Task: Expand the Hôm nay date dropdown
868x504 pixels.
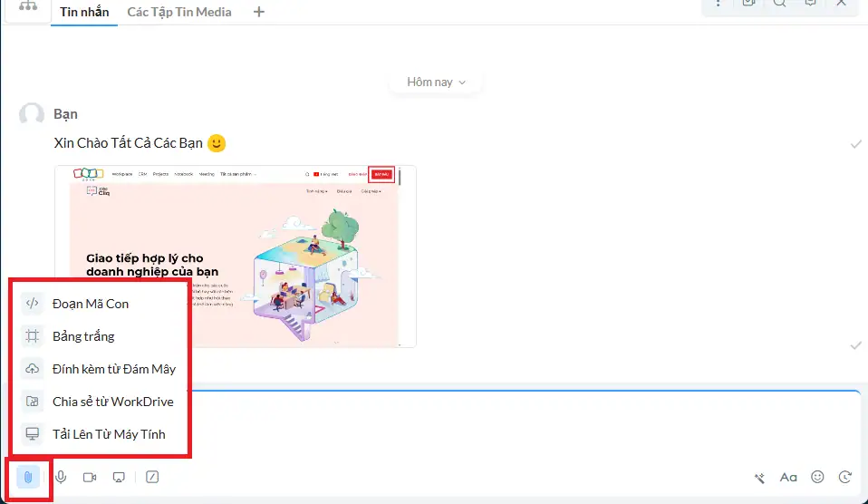Action: coord(436,82)
